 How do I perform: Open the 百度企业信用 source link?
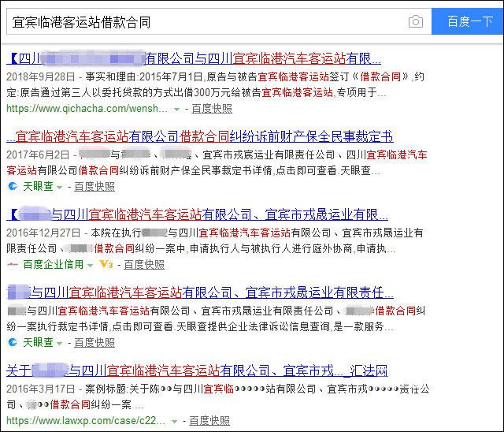click(x=53, y=264)
